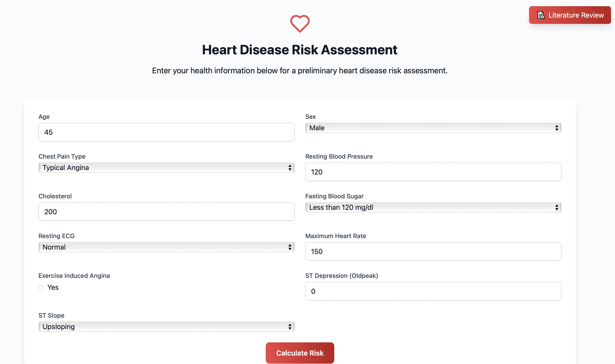Expand the Fasting Blood Sugar dropdown
The height and width of the screenshot is (364, 615).
(x=433, y=207)
